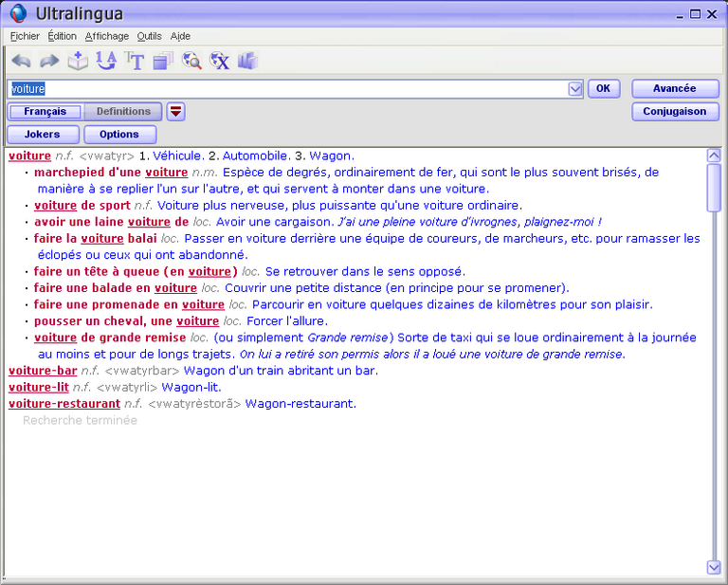
Task: Click voiture link in pousser un cheval entry
Action: coord(197,321)
